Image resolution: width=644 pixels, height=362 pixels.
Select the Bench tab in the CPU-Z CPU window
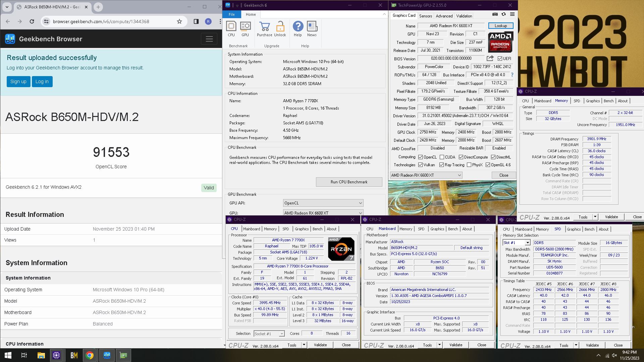[x=318, y=229]
